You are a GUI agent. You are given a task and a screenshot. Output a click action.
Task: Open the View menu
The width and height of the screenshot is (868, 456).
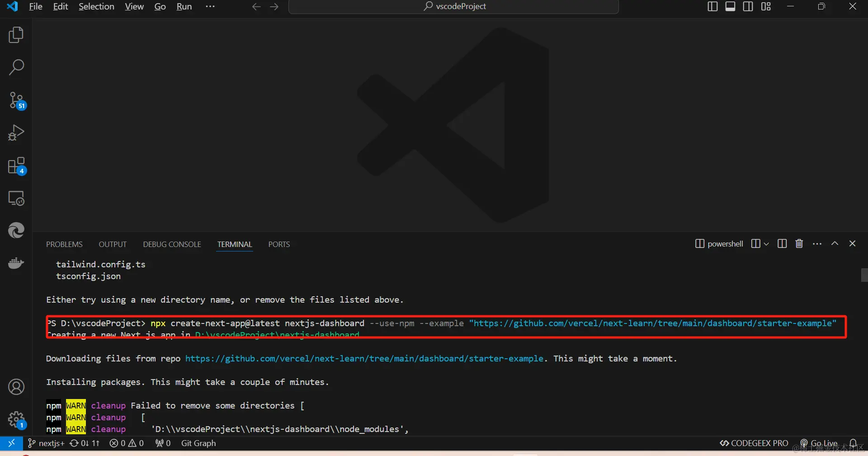coord(134,6)
